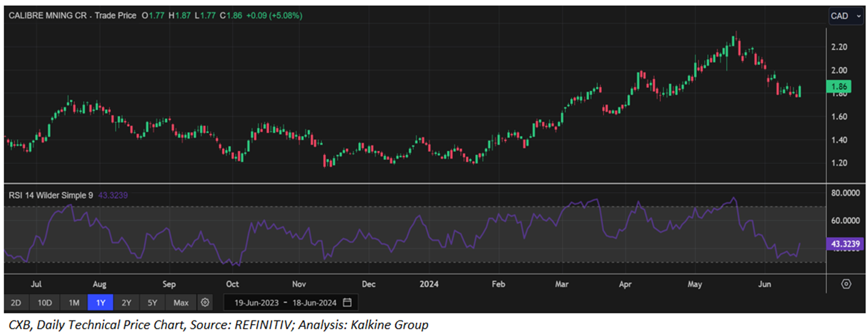Click the 19-Jun-2023 start date field
This screenshot has height=333, width=868.
[256, 302]
